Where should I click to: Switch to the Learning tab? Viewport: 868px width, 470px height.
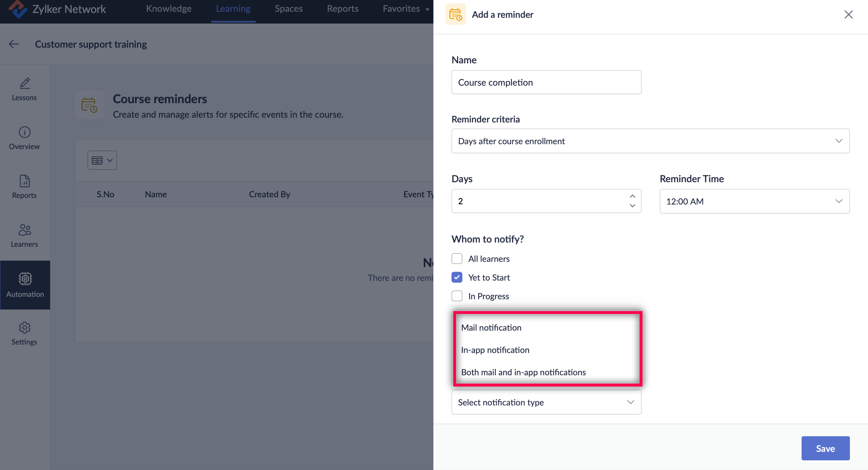233,9
